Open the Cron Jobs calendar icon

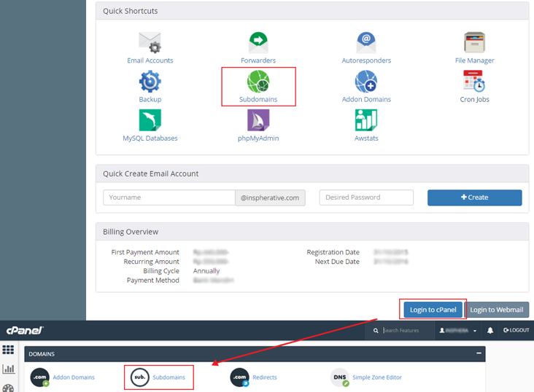click(474, 81)
